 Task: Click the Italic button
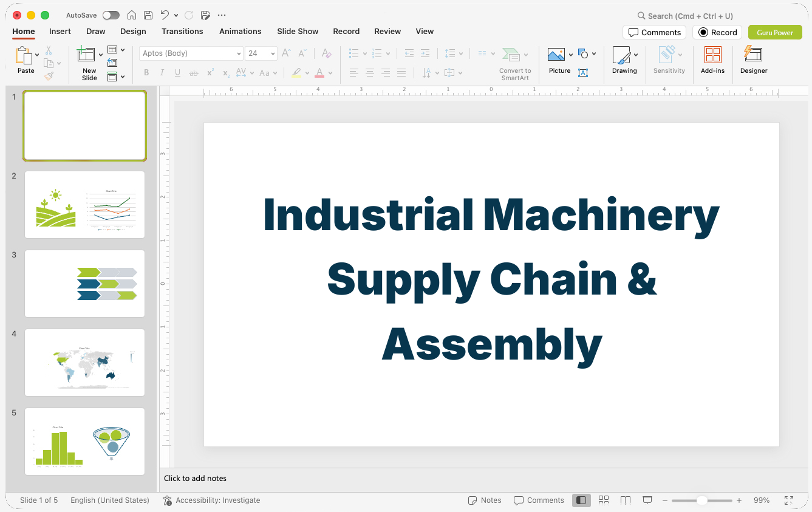click(x=162, y=73)
